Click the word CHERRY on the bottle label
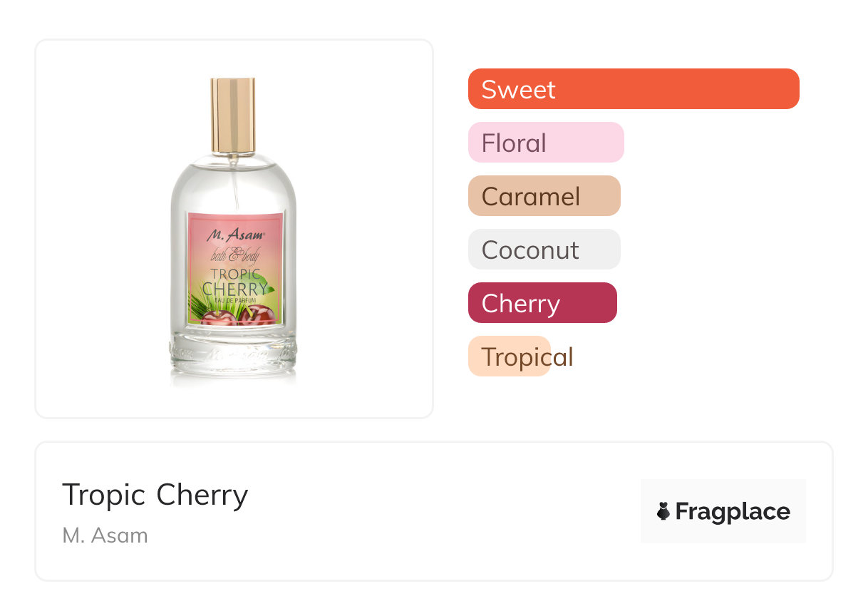 [234, 289]
